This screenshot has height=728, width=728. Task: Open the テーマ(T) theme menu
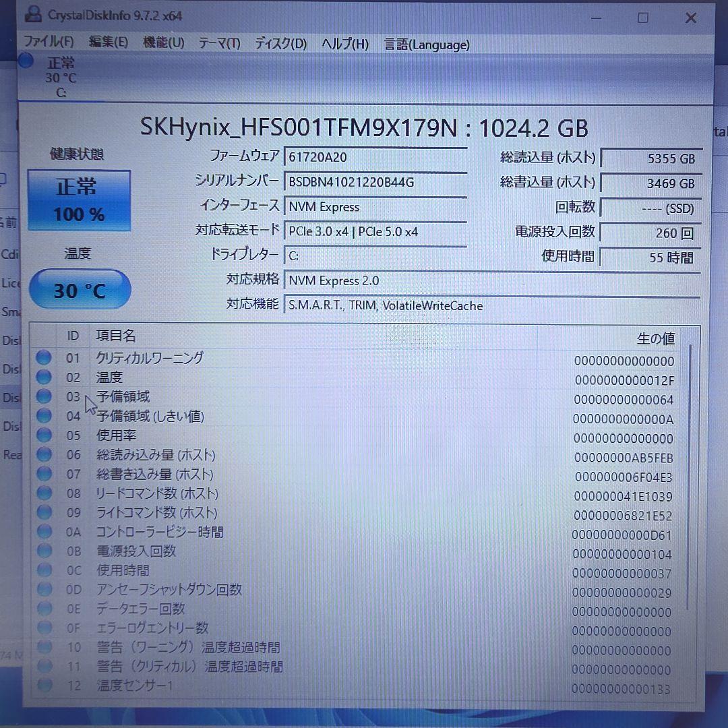[219, 44]
